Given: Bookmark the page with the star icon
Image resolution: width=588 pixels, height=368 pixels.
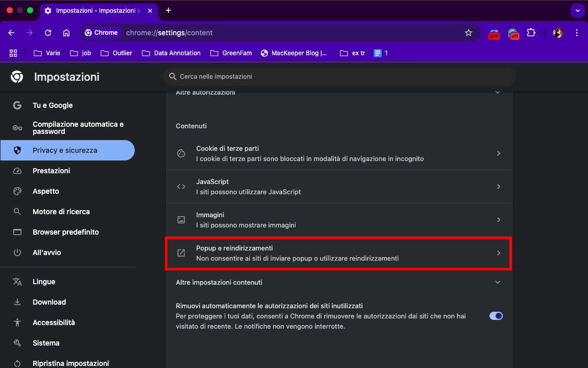Looking at the screenshot, I should point(468,32).
